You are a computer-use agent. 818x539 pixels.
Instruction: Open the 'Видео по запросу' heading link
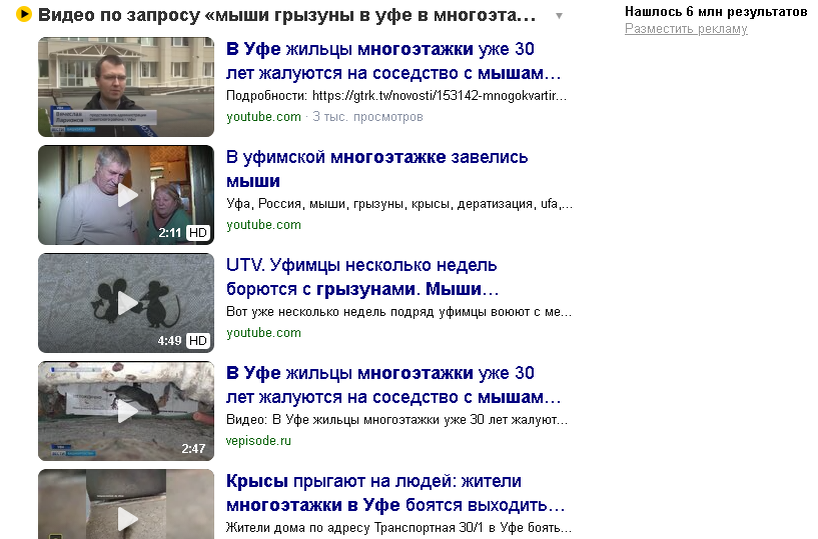coord(287,15)
